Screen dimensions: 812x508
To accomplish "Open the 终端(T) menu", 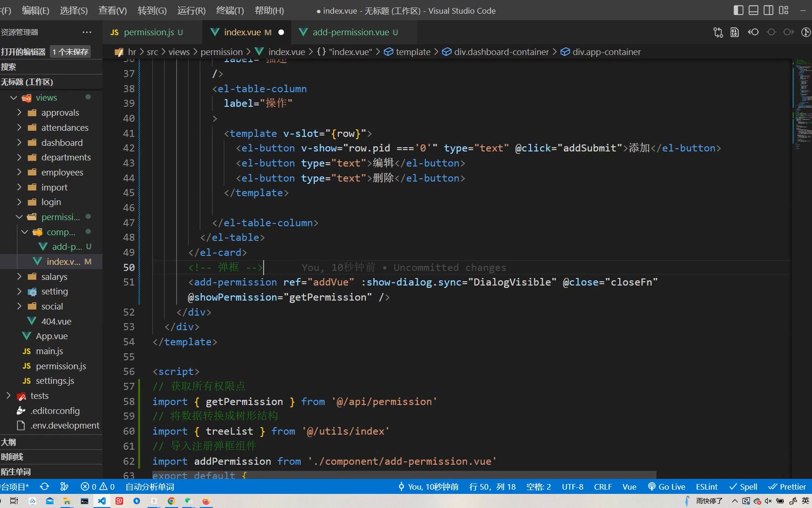I will (230, 10).
